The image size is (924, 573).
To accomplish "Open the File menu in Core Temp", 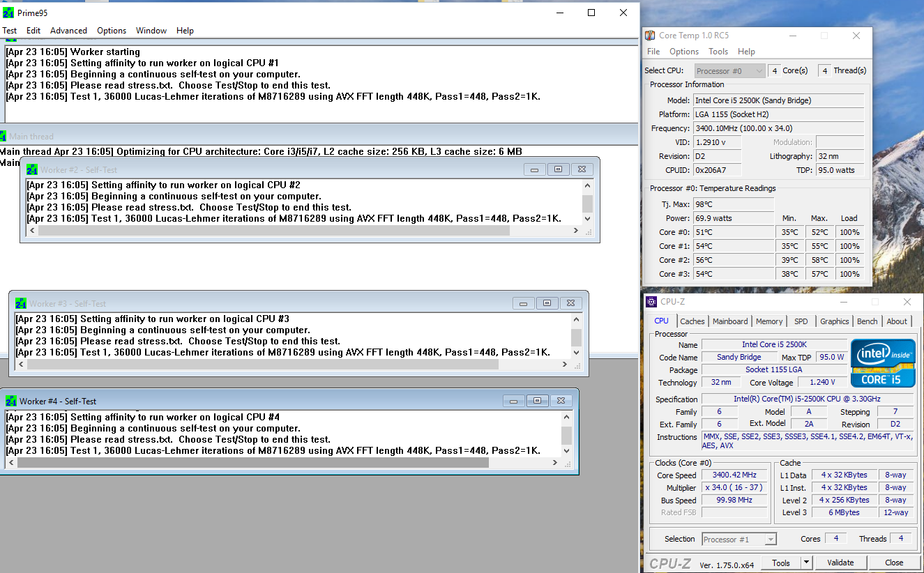I will (653, 52).
